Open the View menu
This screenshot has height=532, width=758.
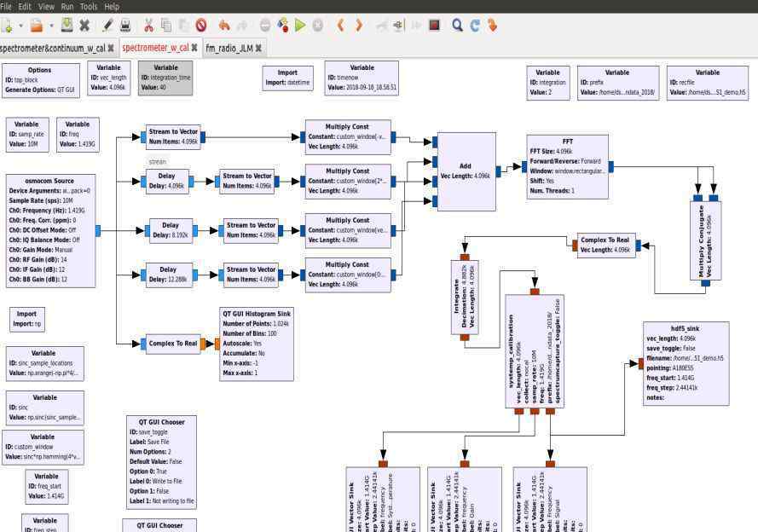tap(46, 6)
